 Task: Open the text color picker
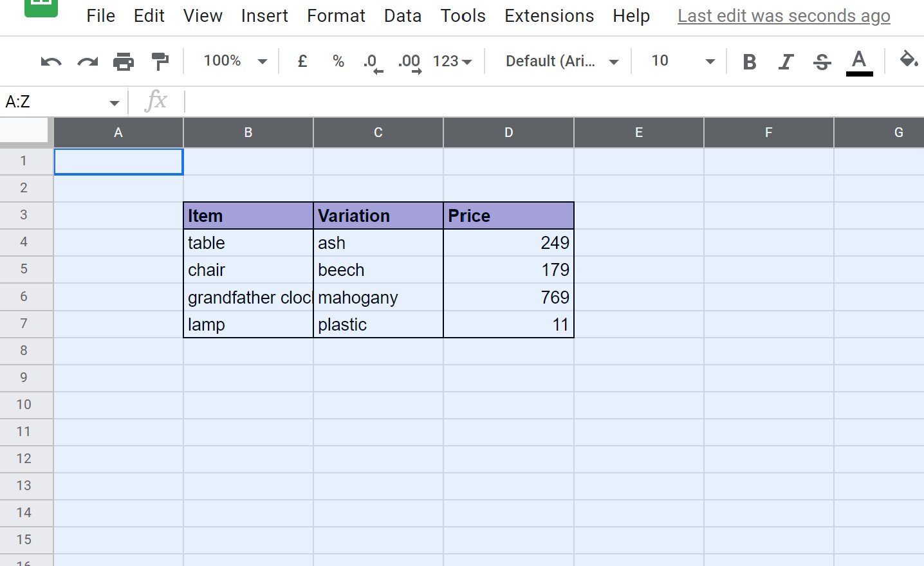click(858, 61)
